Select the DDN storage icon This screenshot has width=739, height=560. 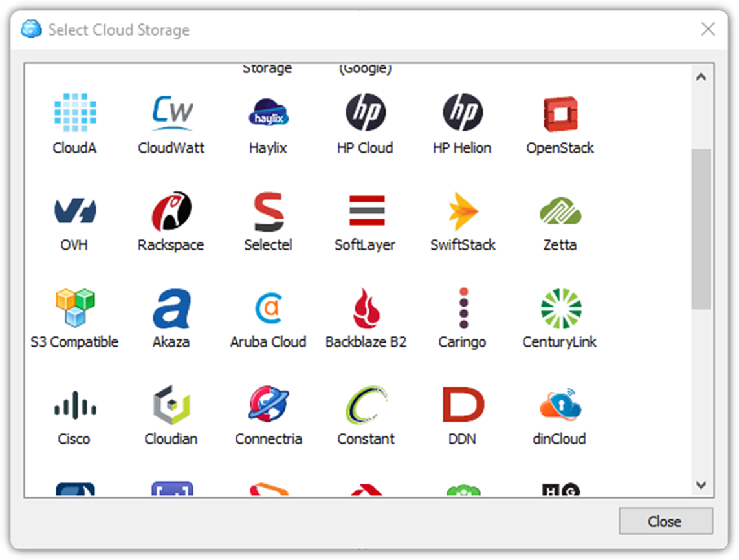click(x=463, y=405)
